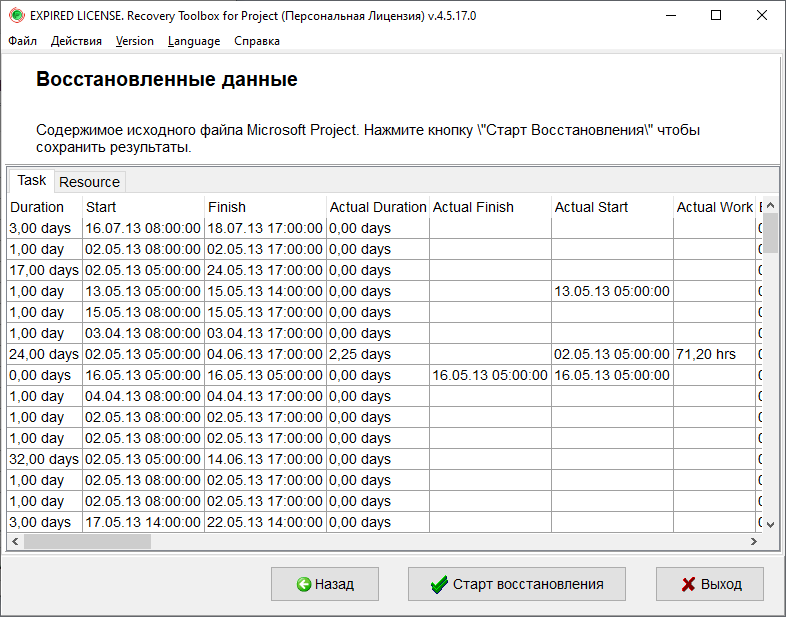Screen dimensions: 786x617
Task: Select Actual Finish cell 16.05.13 05:00:00
Action: click(x=490, y=375)
